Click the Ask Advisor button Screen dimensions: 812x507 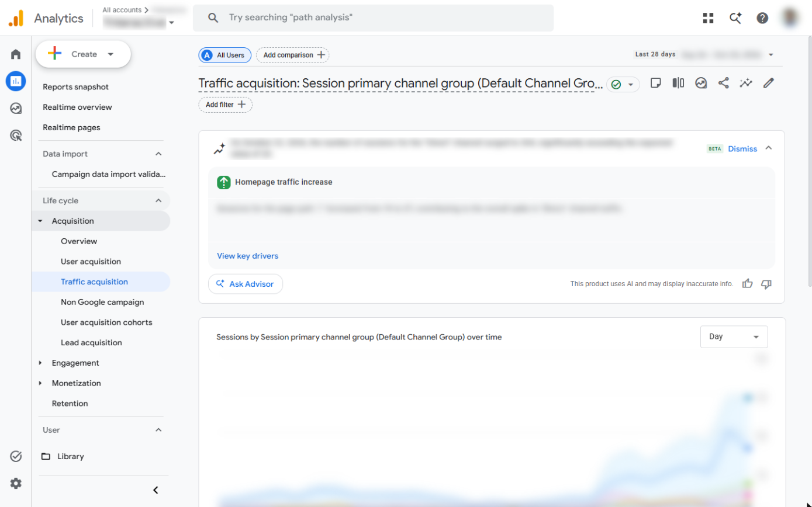tap(246, 284)
